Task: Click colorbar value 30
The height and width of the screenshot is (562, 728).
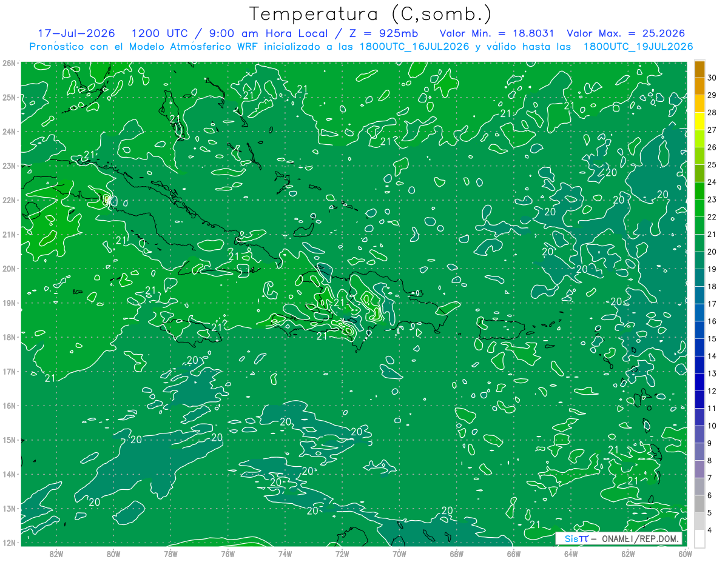Action: (712, 78)
